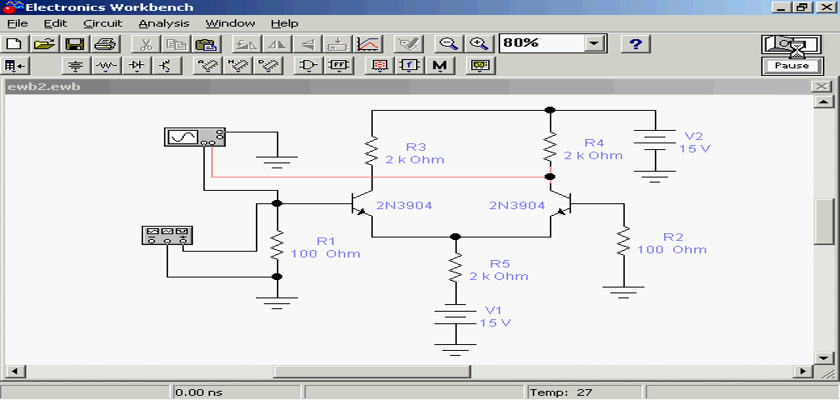Screen dimensions: 840x400
Task: Save the circuit with the floppy icon
Action: [x=75, y=43]
